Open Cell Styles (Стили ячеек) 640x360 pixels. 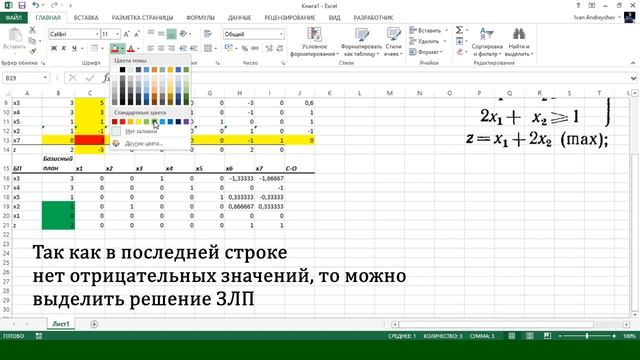pyautogui.click(x=393, y=42)
